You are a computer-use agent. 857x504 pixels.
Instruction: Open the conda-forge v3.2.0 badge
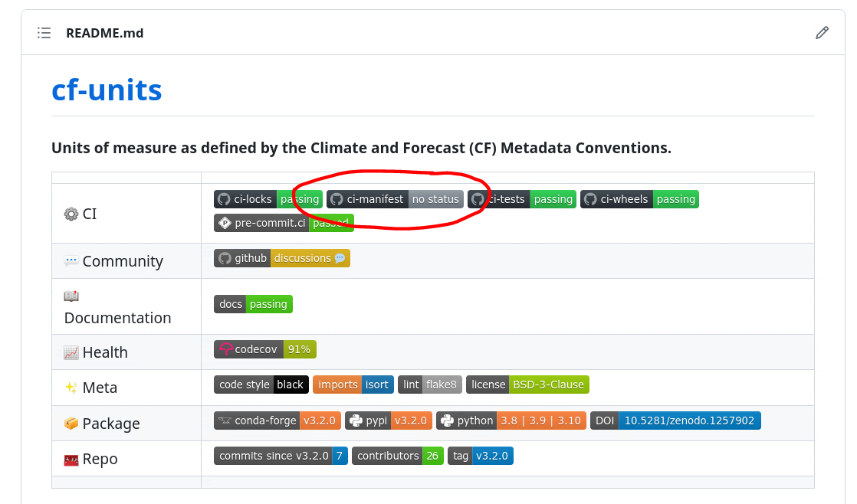277,421
